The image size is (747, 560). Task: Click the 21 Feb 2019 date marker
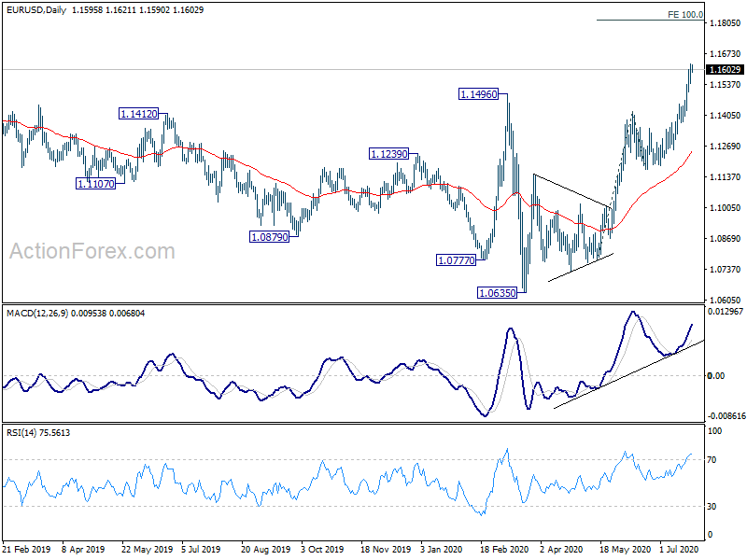[26, 549]
